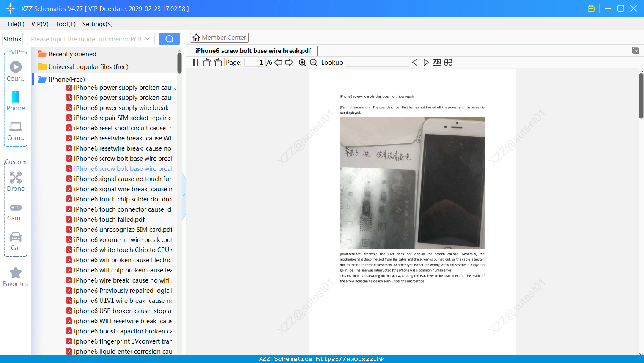
Task: Collapse the left panel handle
Action: (184, 196)
